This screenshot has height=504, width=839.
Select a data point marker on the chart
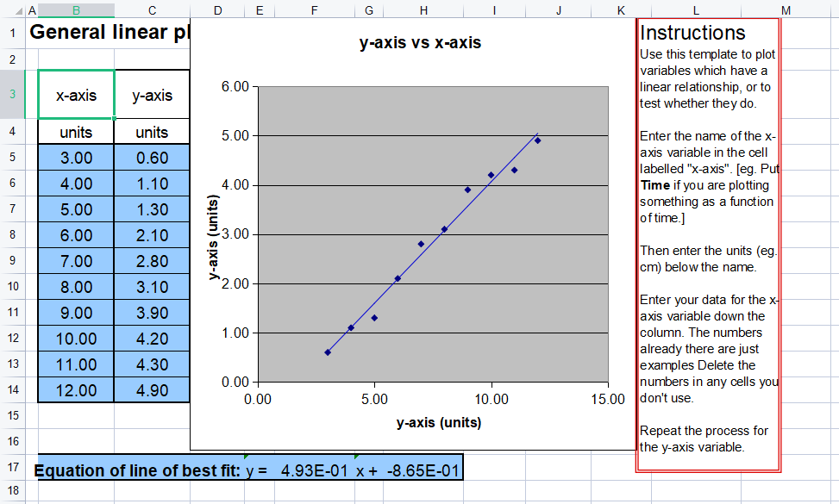466,189
